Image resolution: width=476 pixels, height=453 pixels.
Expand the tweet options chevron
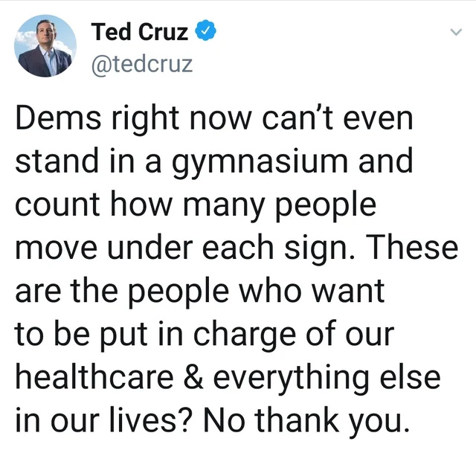456,32
